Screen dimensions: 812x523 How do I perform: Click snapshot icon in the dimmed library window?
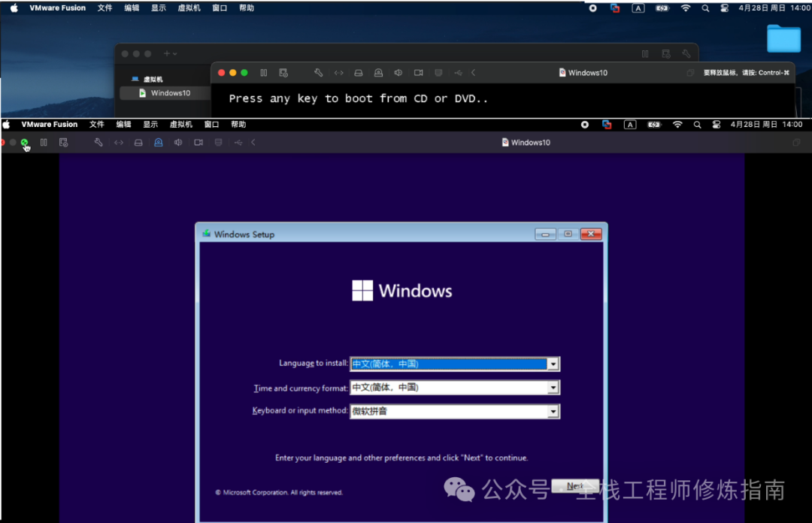(666, 54)
